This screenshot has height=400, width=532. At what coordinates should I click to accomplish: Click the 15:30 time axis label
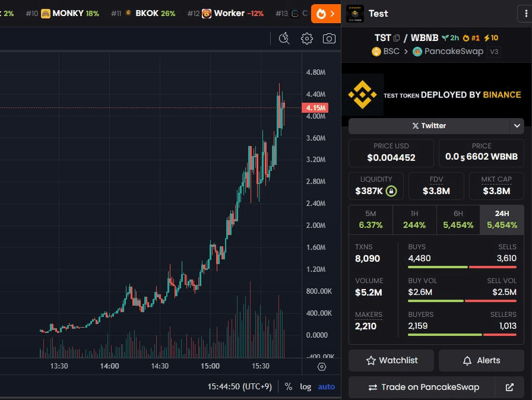[x=261, y=366]
